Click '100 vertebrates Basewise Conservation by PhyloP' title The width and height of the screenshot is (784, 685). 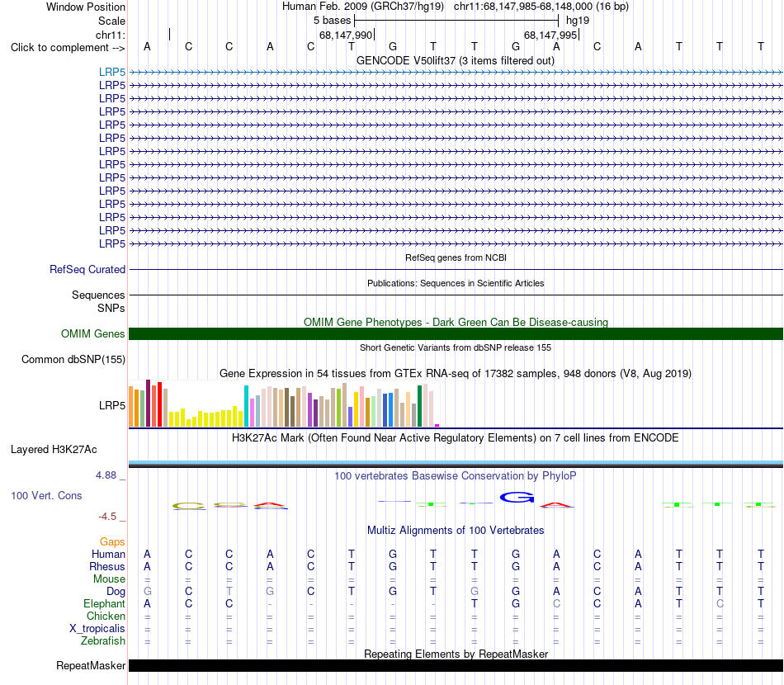click(456, 476)
